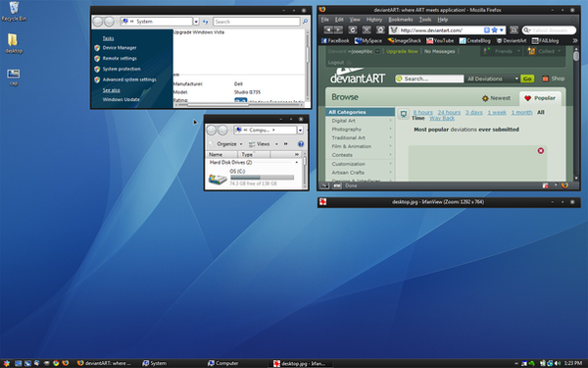Open the deviantART Shop
The width and height of the screenshot is (588, 368).
click(554, 79)
